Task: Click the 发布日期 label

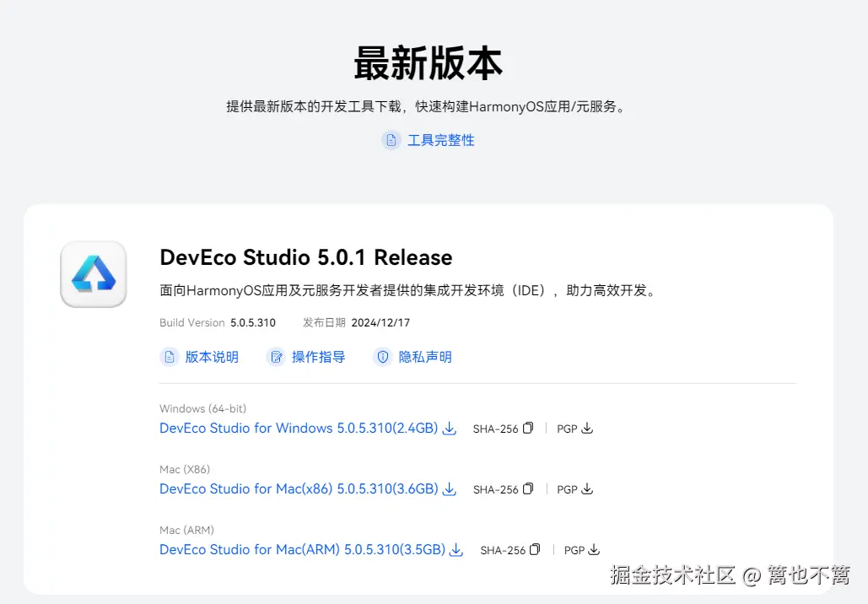Action: point(324,323)
